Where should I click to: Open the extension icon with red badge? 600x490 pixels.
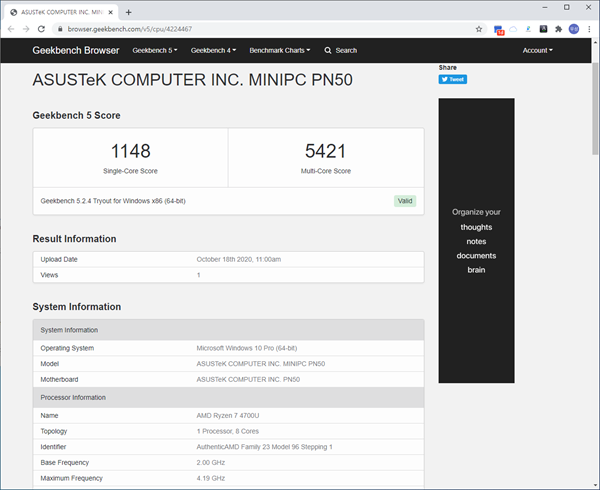499,29
